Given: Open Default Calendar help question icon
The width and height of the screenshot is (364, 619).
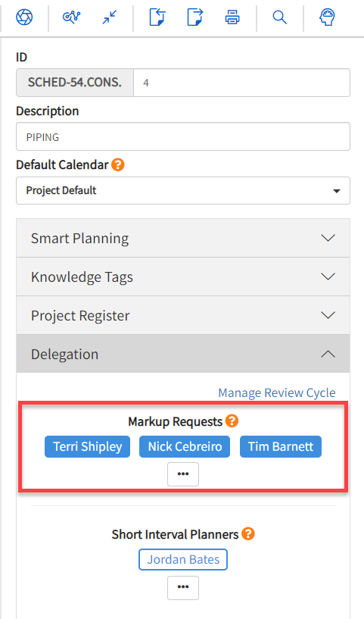Looking at the screenshot, I should (x=117, y=164).
